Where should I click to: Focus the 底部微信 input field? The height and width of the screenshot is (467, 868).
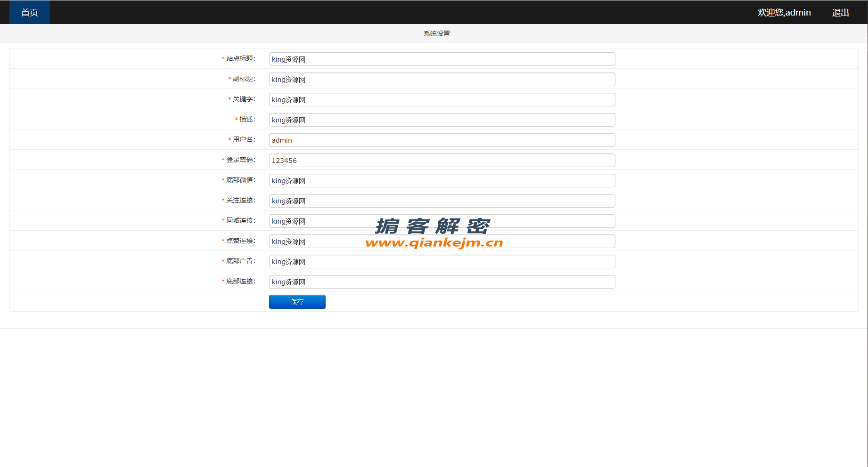[x=442, y=181]
